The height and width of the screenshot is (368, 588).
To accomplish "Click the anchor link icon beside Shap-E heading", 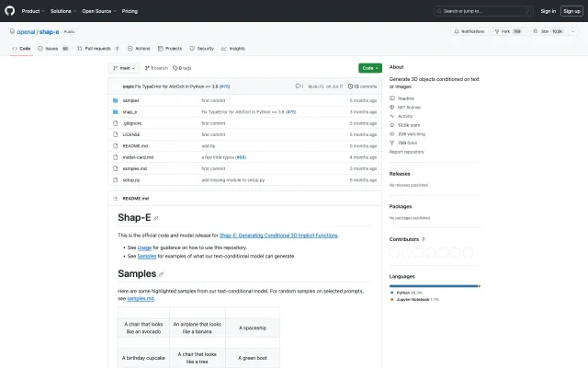I will pyautogui.click(x=156, y=218).
